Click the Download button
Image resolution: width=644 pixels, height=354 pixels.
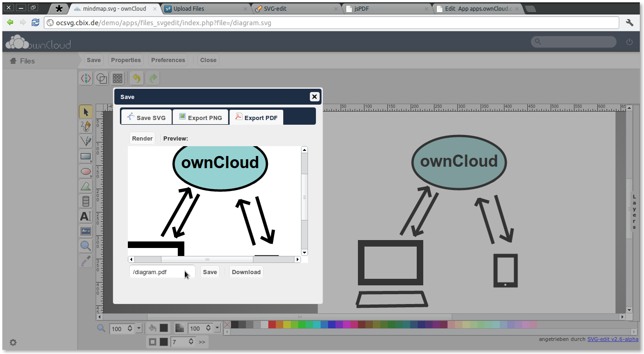click(x=246, y=272)
